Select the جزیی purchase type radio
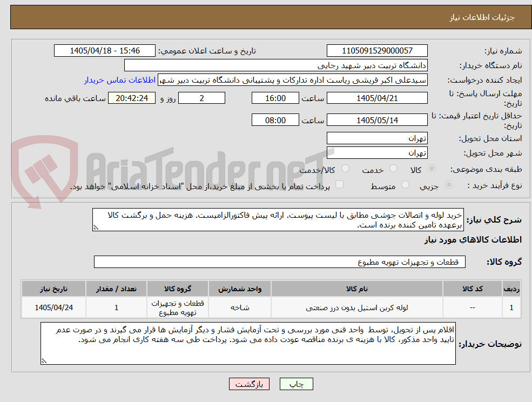The width and height of the screenshot is (532, 402). click(448, 185)
